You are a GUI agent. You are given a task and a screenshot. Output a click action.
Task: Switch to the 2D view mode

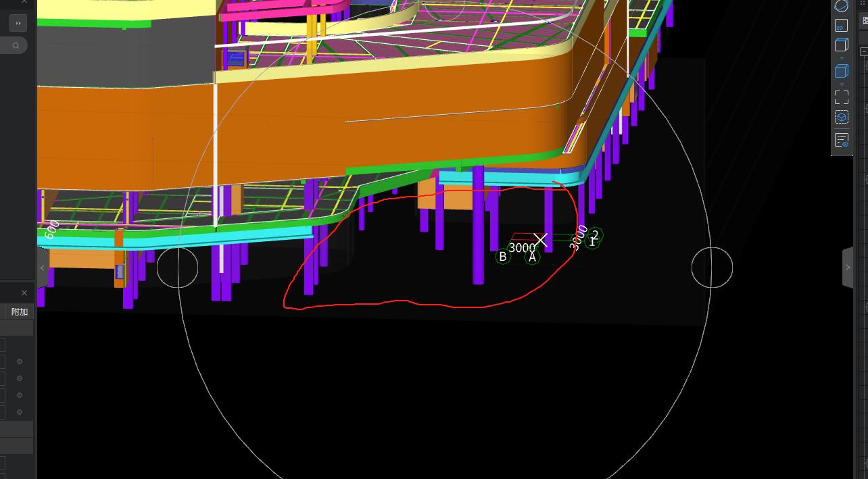[x=841, y=26]
